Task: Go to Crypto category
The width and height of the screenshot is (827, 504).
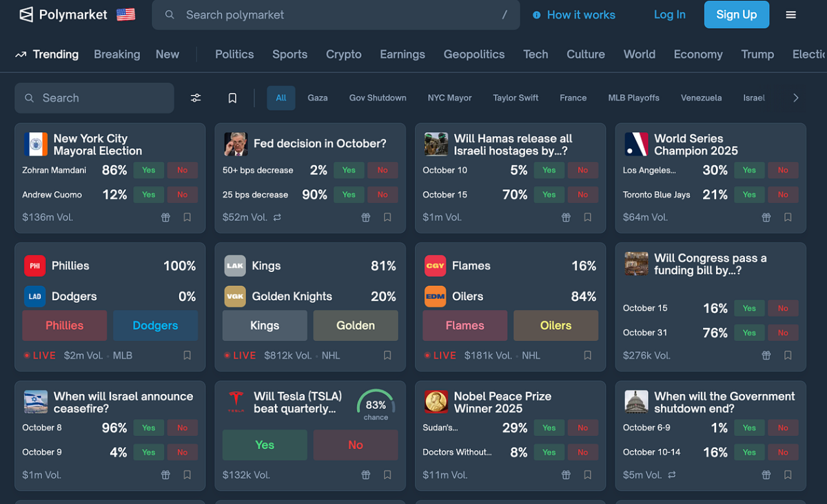Action: [344, 54]
